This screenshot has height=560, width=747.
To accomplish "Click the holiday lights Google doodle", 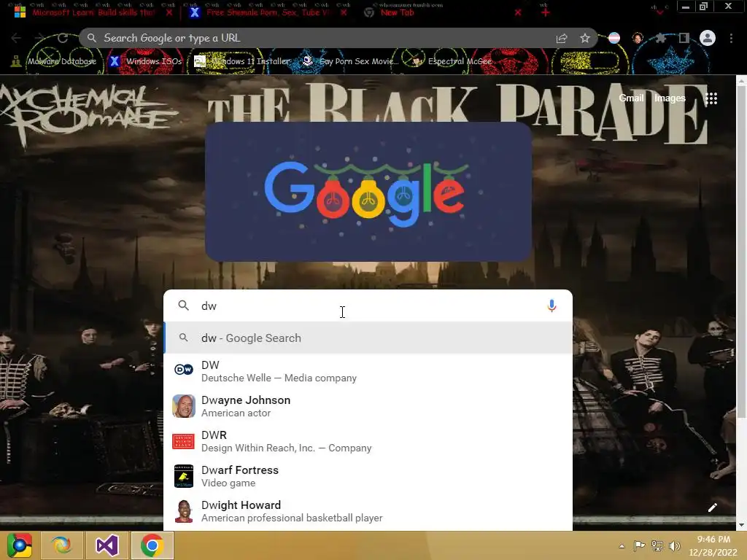I will click(368, 192).
